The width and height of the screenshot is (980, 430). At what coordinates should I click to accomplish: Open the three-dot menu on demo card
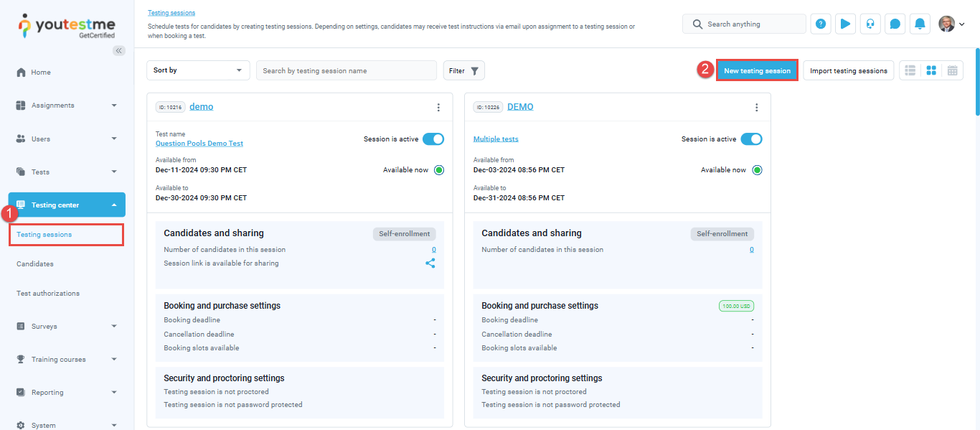438,107
